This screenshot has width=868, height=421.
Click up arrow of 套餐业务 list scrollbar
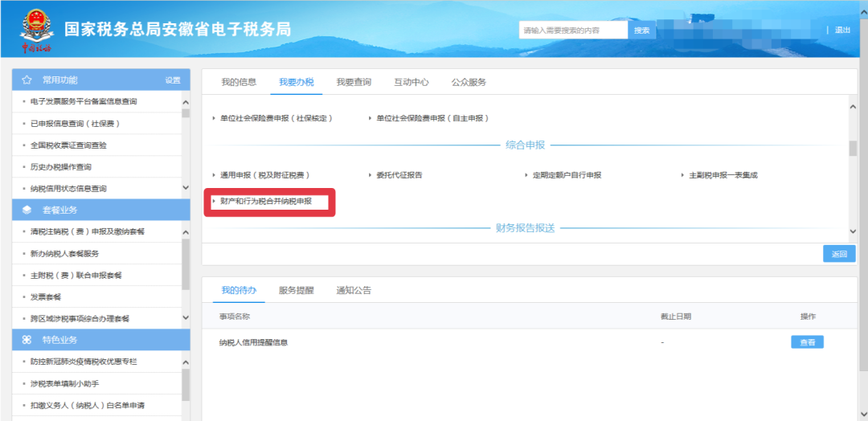click(186, 232)
